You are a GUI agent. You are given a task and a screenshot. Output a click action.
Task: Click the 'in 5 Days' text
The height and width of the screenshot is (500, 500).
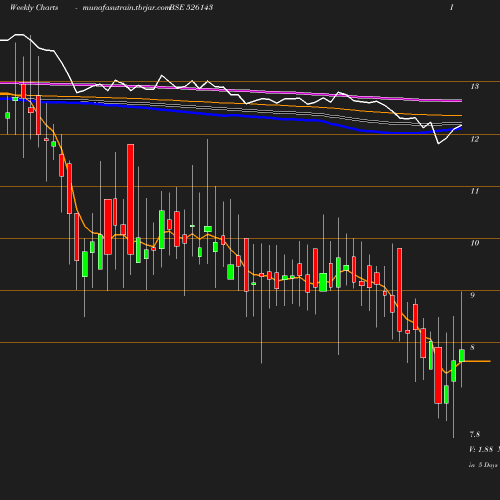click(x=483, y=465)
